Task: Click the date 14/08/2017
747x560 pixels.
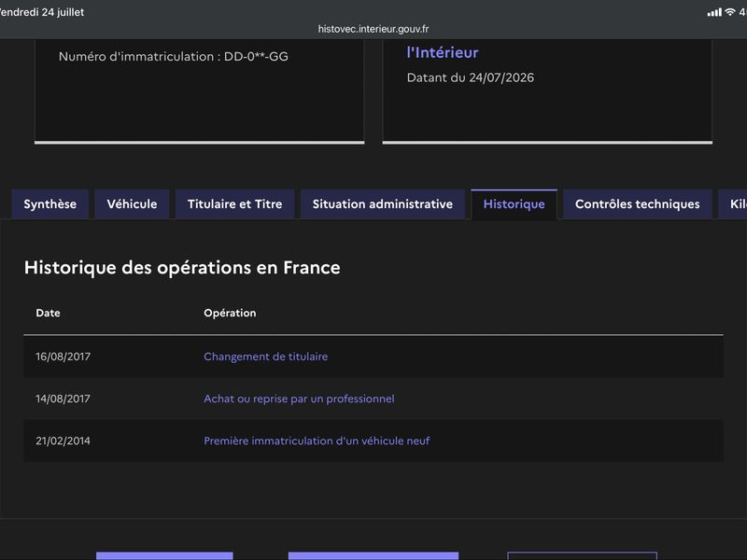Action: point(63,399)
